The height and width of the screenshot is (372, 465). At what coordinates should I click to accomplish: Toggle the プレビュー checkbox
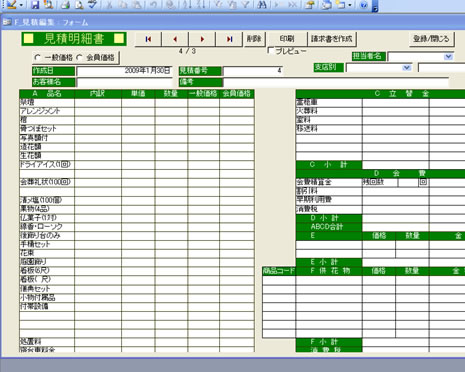click(x=271, y=51)
